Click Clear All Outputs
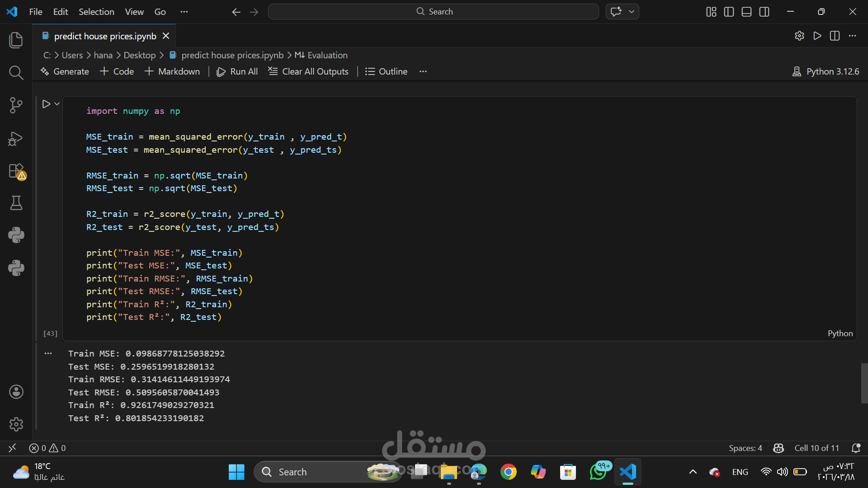The height and width of the screenshot is (488, 868). point(308,71)
